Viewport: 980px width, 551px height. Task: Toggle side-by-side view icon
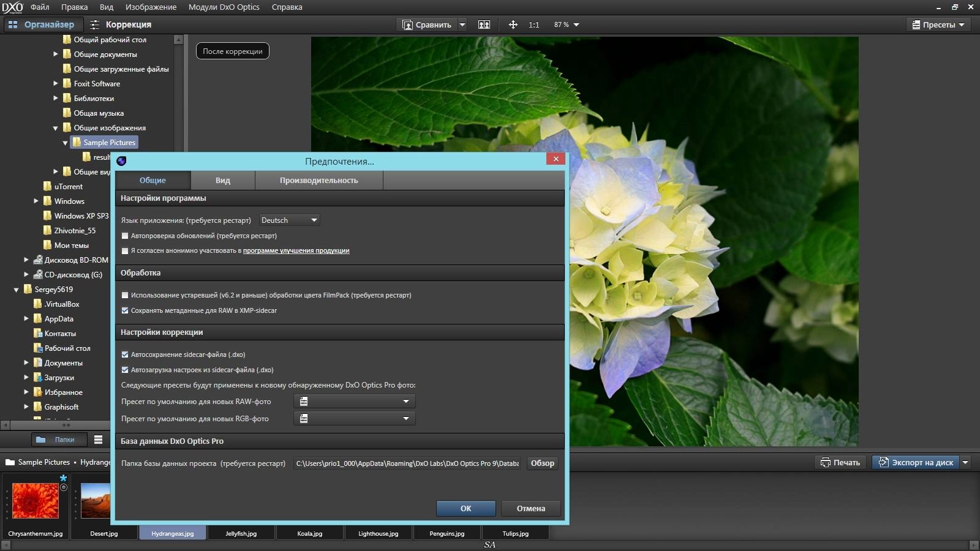(x=484, y=24)
